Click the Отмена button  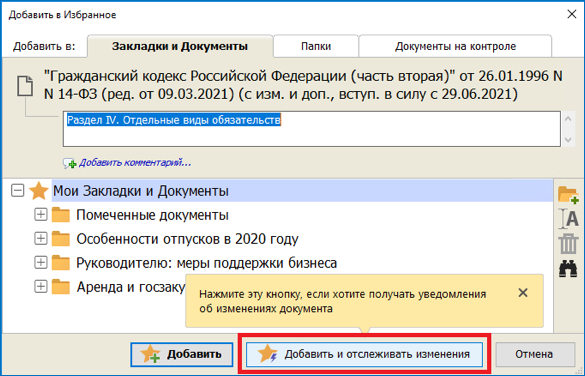click(534, 354)
